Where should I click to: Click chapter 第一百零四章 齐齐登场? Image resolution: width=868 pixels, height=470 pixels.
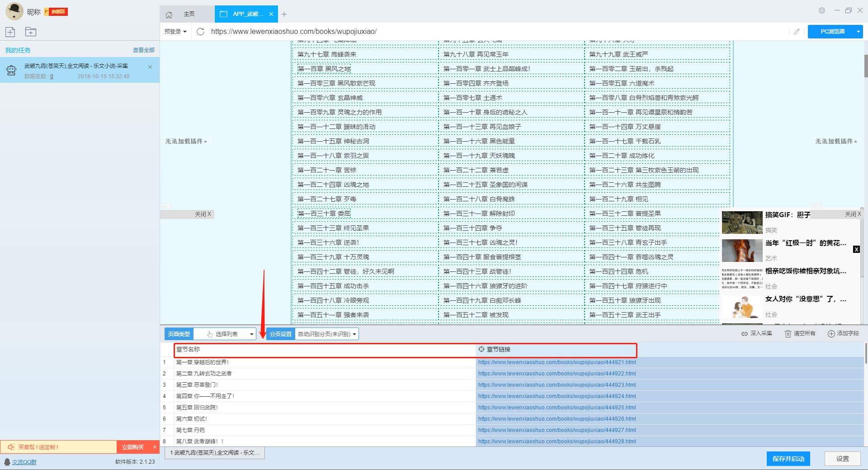coord(476,83)
